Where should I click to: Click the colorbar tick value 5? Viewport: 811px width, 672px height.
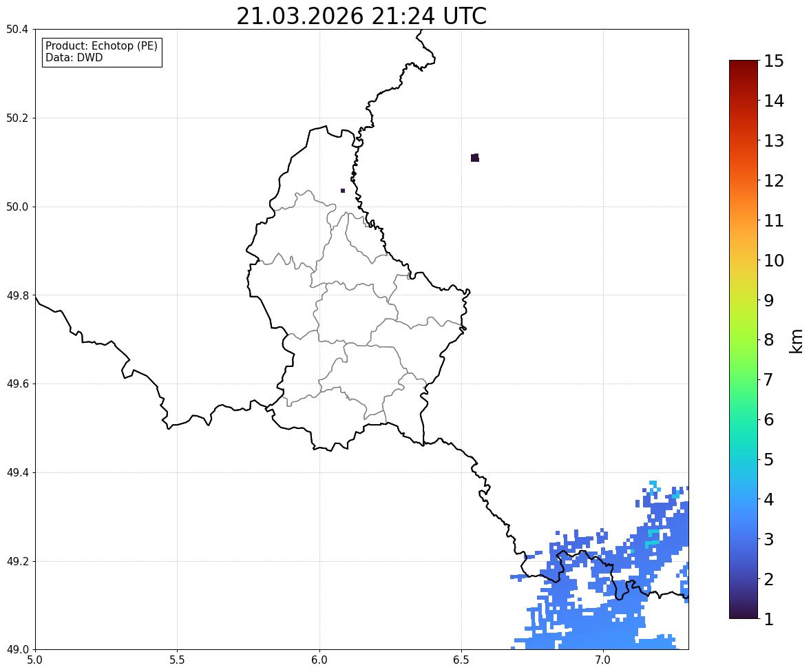click(x=769, y=459)
